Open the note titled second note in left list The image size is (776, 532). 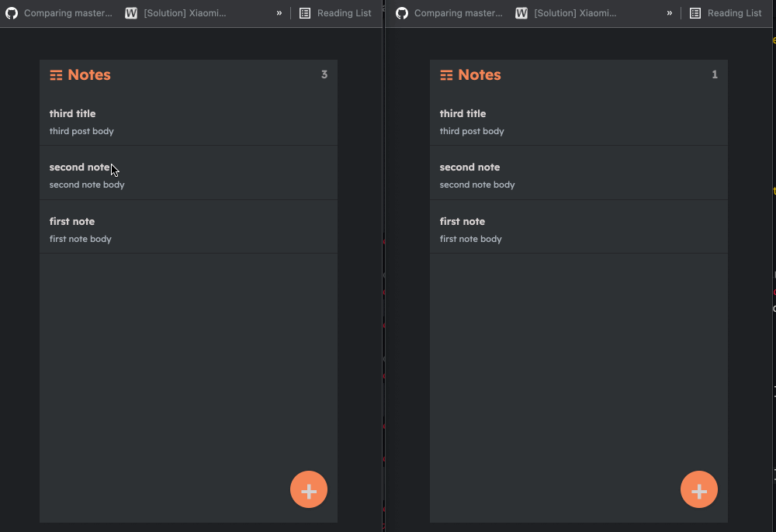point(188,174)
